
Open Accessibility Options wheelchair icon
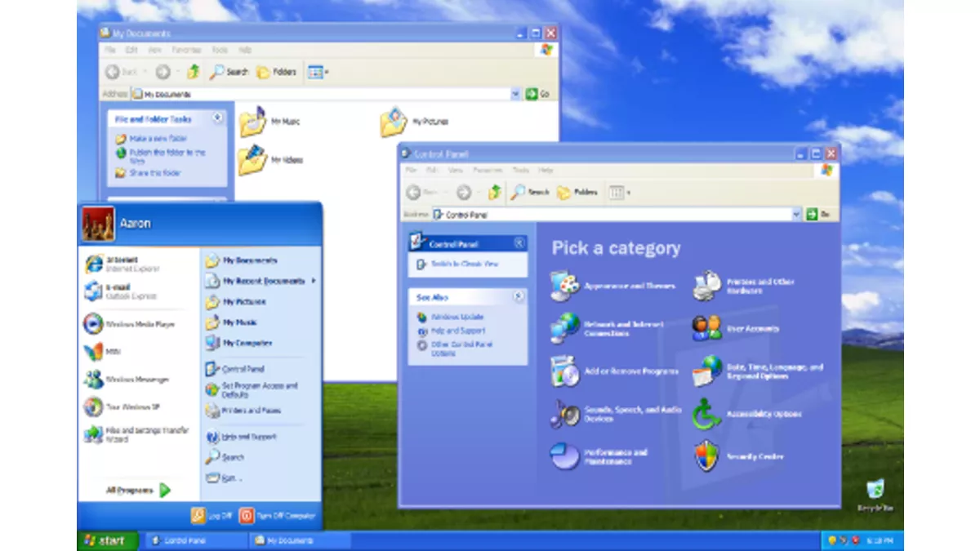pyautogui.click(x=707, y=414)
